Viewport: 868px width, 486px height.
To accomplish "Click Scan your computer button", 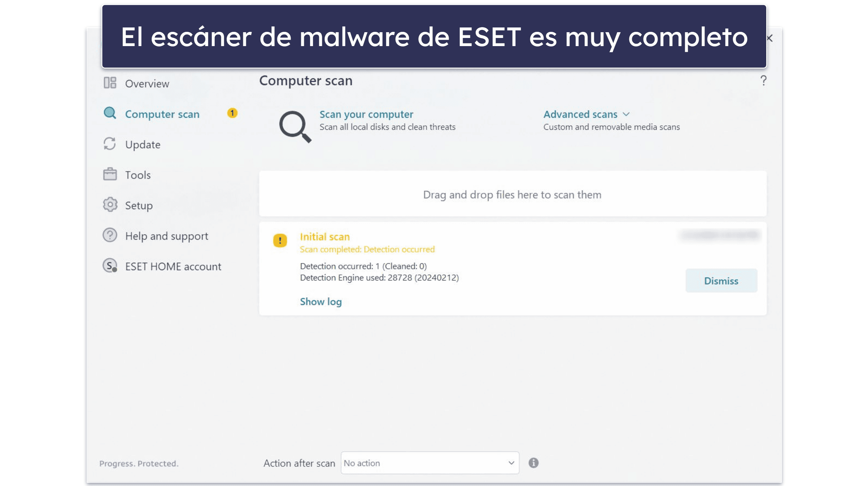I will point(366,114).
